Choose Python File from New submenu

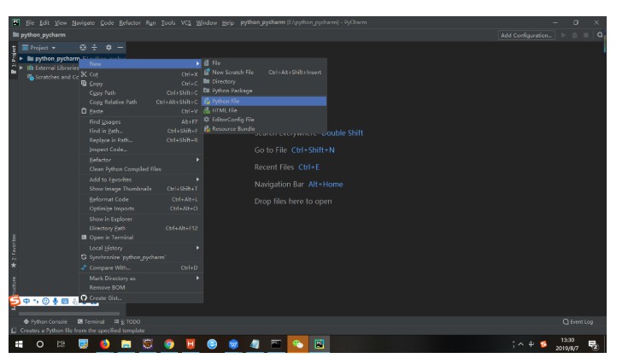point(264,101)
